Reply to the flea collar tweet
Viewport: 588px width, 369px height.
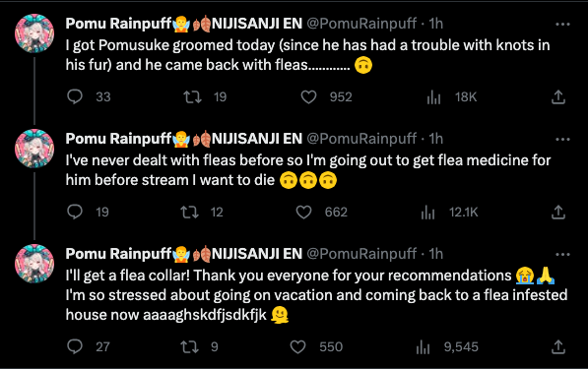(75, 346)
